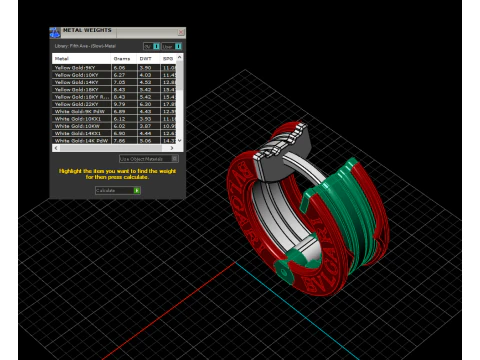Screen dimensions: 480x360
Task: Click the 6.27 grams cell
Action: coord(124,75)
